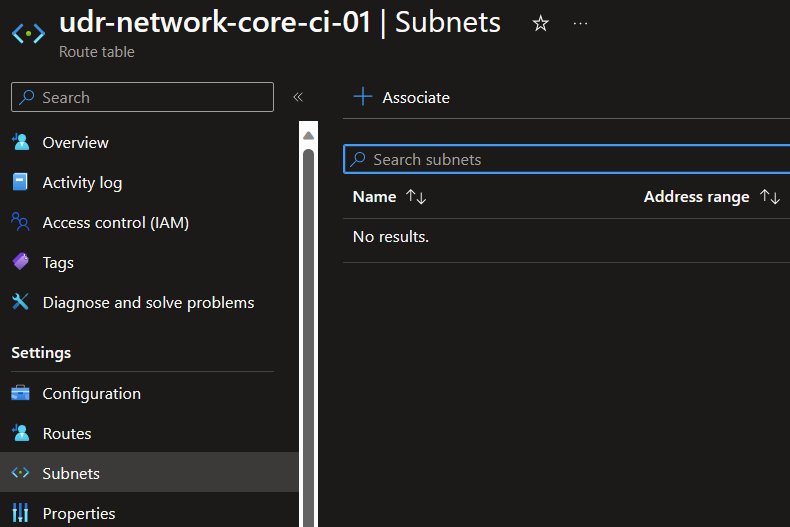Click the sidebar scroll up arrow
The height and width of the screenshot is (527, 790).
click(308, 136)
